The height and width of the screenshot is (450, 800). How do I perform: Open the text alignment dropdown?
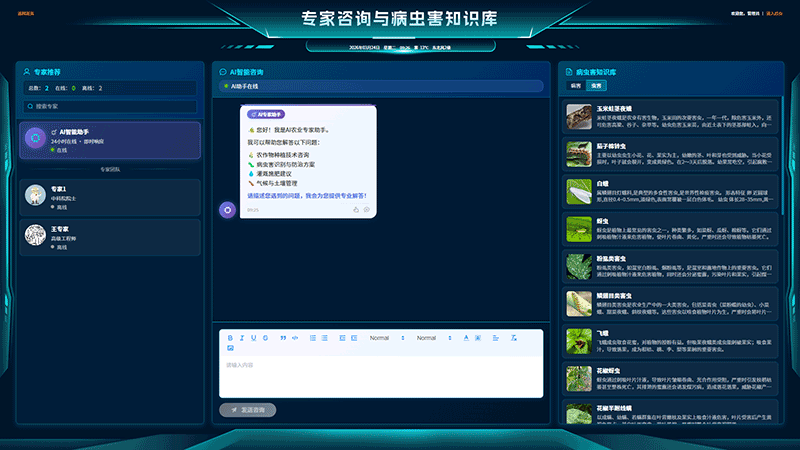(495, 338)
